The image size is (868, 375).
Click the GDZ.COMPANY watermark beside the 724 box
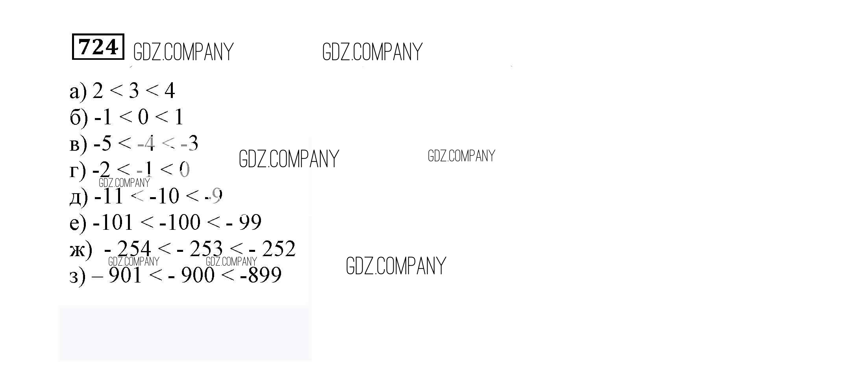[183, 52]
